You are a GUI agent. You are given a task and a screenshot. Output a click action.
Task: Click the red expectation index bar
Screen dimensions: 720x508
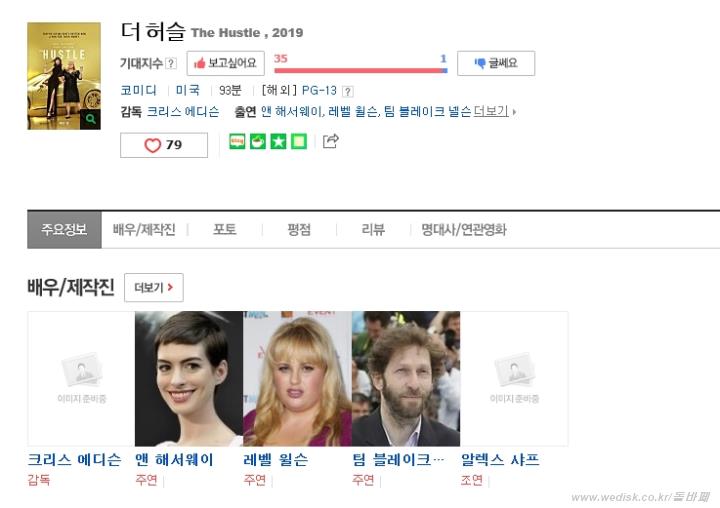[358, 71]
